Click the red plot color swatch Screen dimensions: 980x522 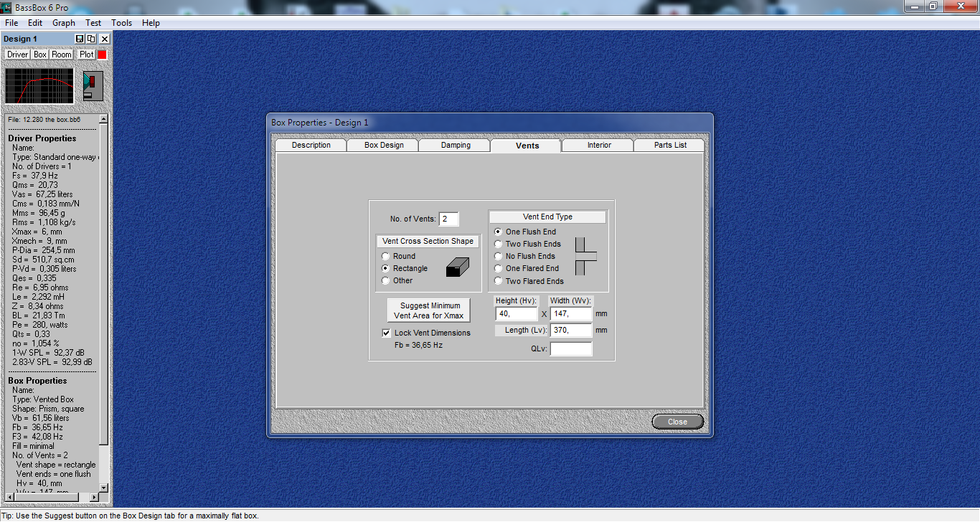pyautogui.click(x=103, y=54)
